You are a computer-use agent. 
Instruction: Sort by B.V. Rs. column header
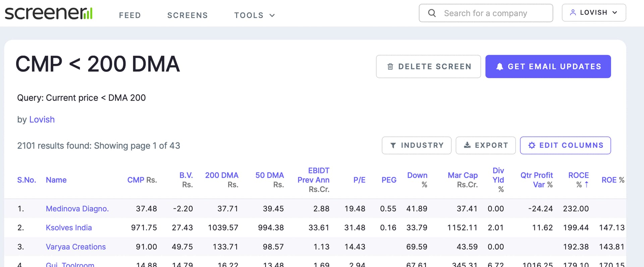pyautogui.click(x=186, y=180)
